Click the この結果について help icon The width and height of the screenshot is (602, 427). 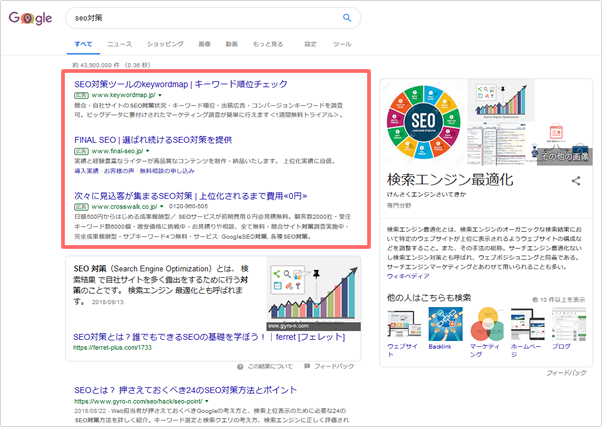pos(240,367)
